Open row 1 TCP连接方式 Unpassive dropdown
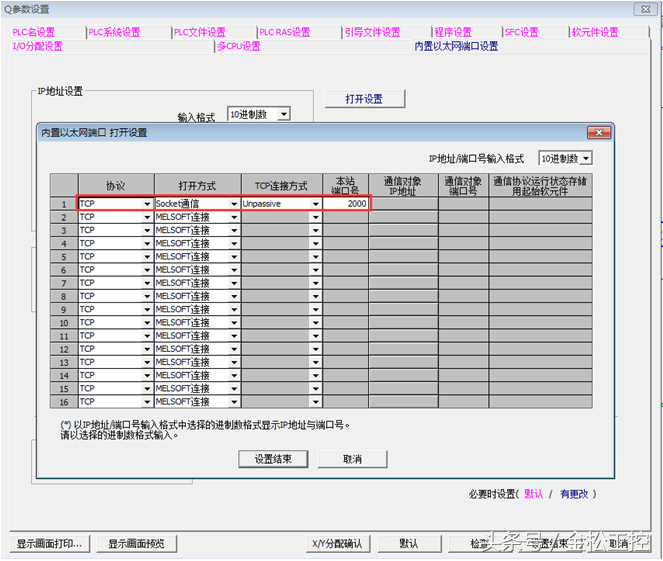 [315, 204]
